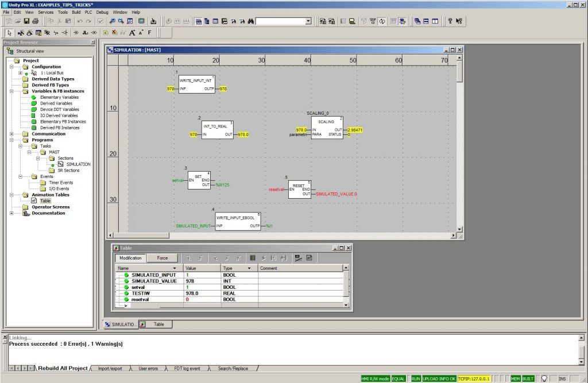The image size is (588, 383).
Task: Switch to the Table tab
Action: tap(159, 324)
